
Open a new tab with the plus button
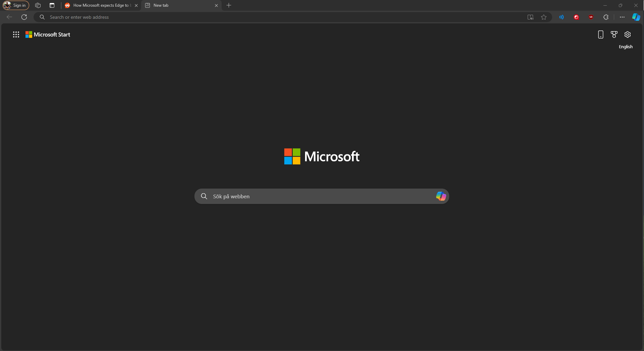pos(229,5)
